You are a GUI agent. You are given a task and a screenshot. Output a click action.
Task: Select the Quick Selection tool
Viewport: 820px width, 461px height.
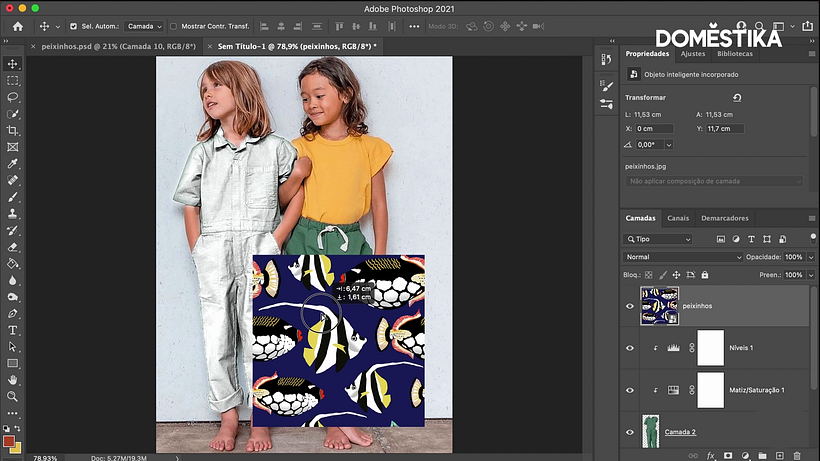coord(13,114)
